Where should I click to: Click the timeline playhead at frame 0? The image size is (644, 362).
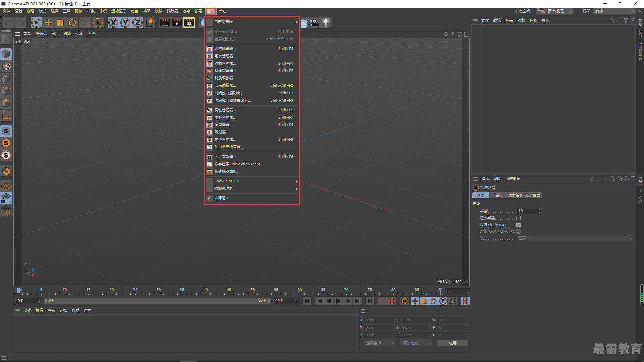18,291
